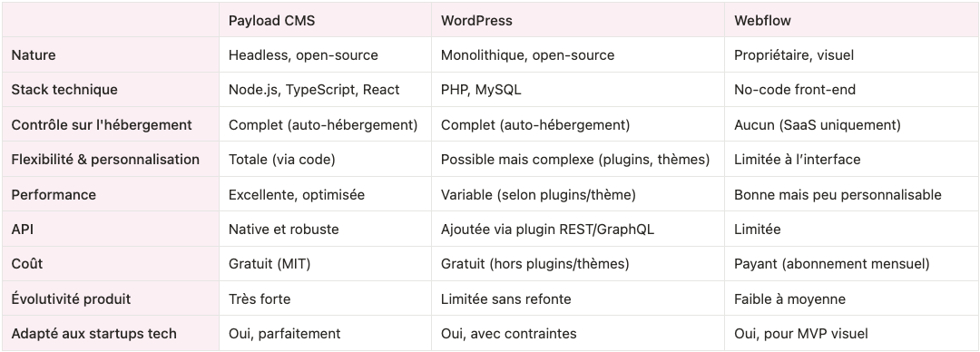
Task: Click the 'Aucun (SaaS uniquement)' cell
Action: [851, 124]
